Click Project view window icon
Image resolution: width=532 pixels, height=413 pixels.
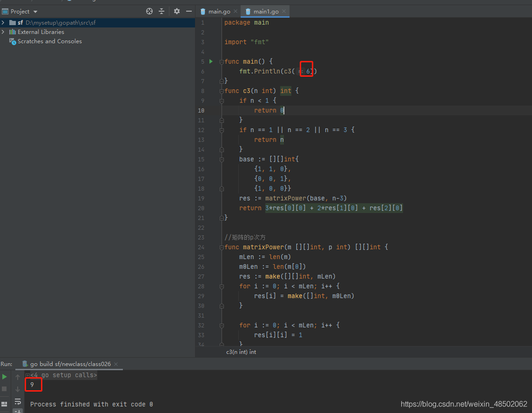pos(5,12)
